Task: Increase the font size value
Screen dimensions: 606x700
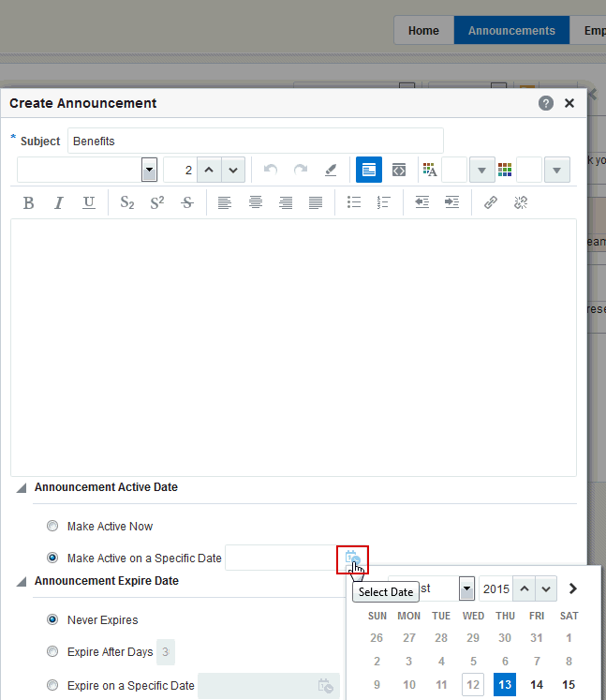Action: point(209,170)
